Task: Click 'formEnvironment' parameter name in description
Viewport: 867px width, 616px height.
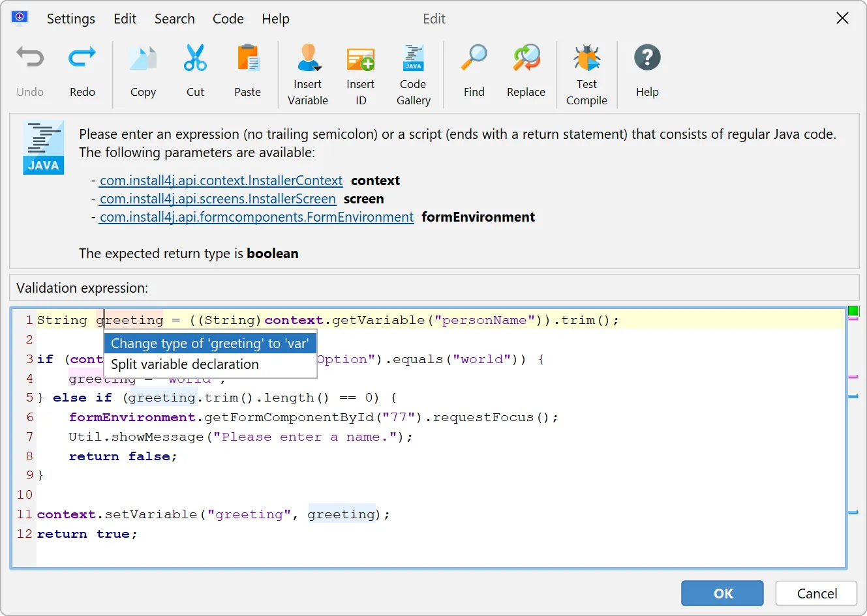Action: (478, 217)
